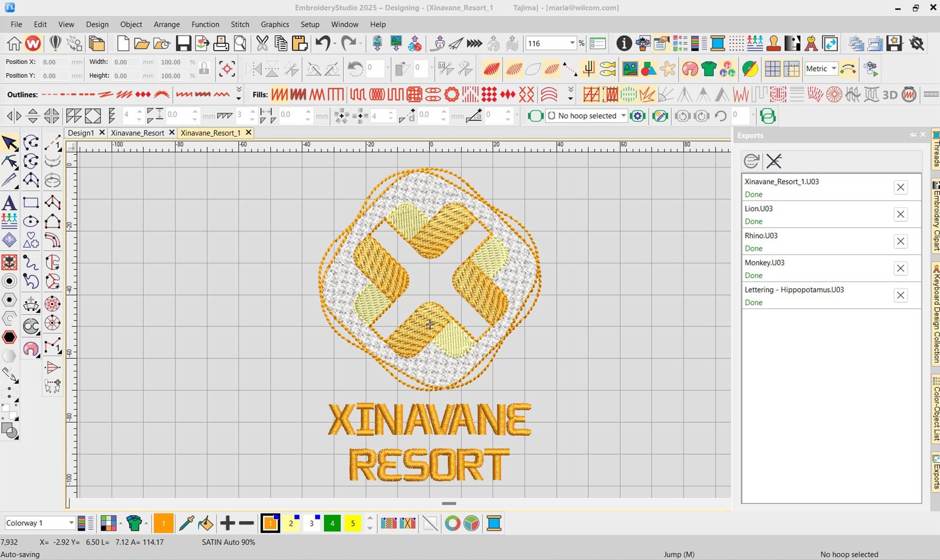Select the Rectangle shape tool

[x=31, y=203]
